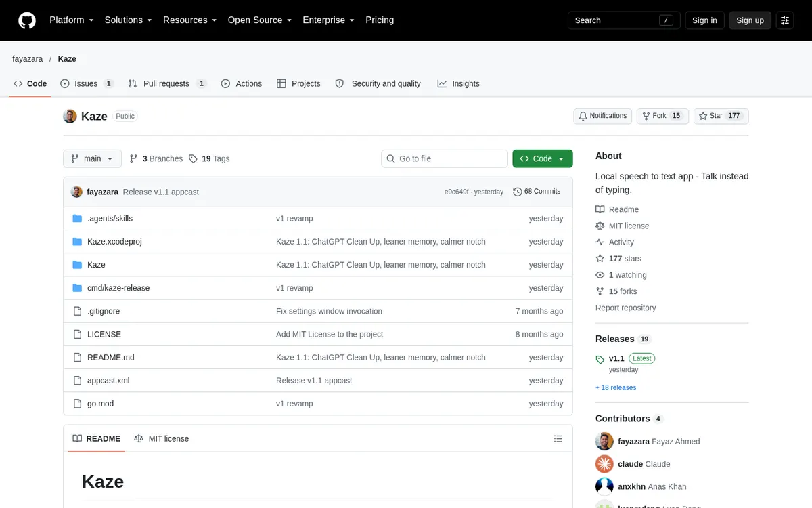Open the Insights tab
The image size is (812, 508).
pos(459,84)
